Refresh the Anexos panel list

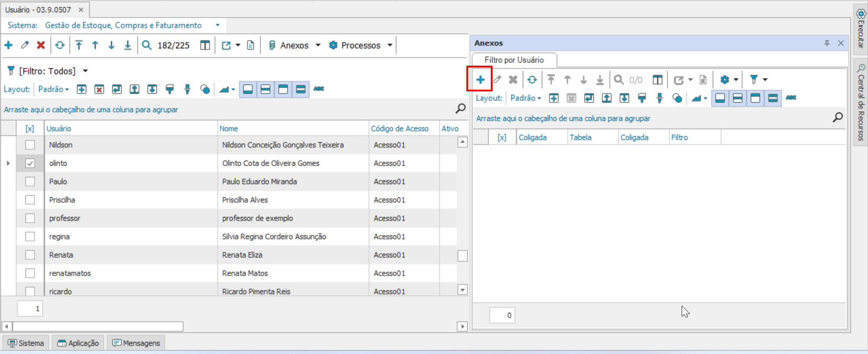click(x=532, y=80)
